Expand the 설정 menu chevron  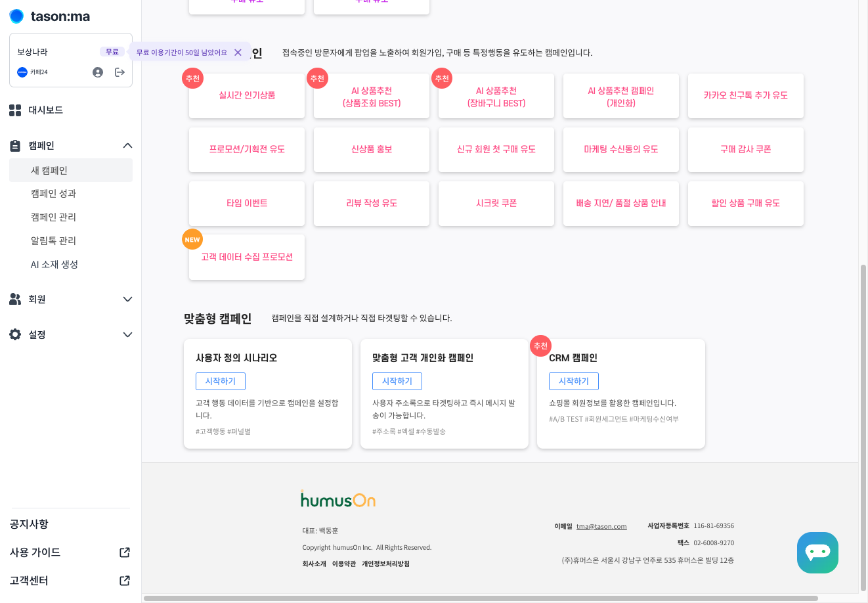click(127, 335)
